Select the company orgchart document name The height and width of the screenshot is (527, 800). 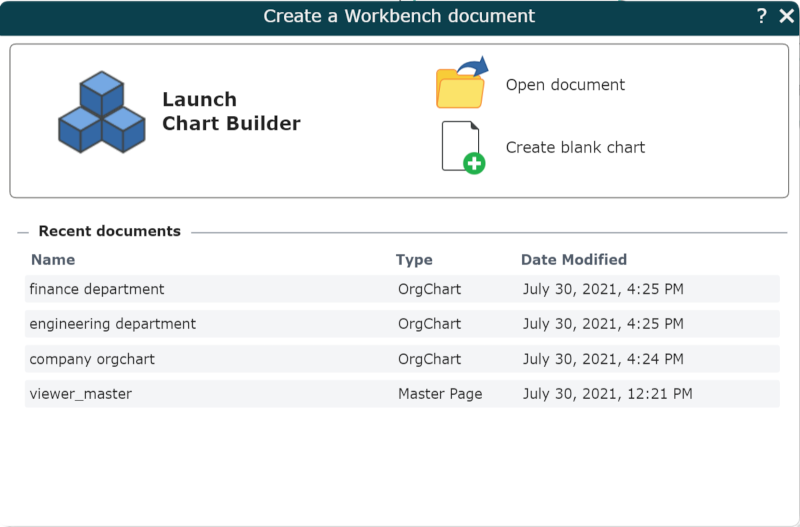pyautogui.click(x=92, y=359)
